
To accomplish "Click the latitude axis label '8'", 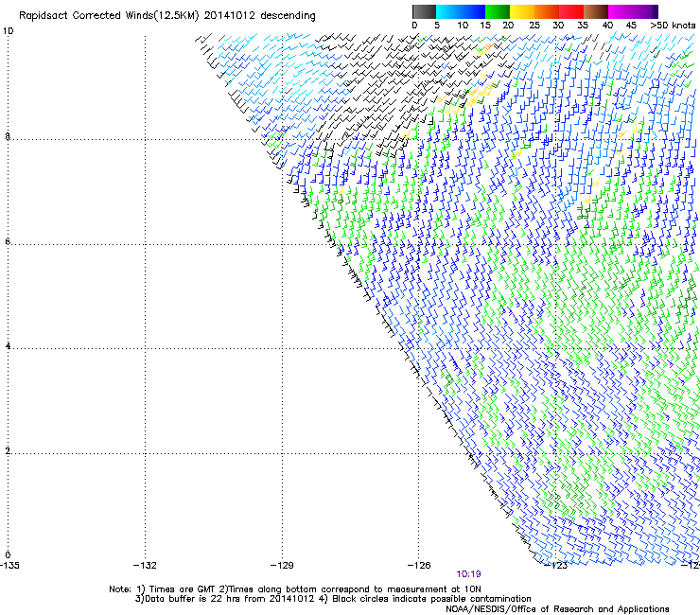I will pyautogui.click(x=8, y=136).
